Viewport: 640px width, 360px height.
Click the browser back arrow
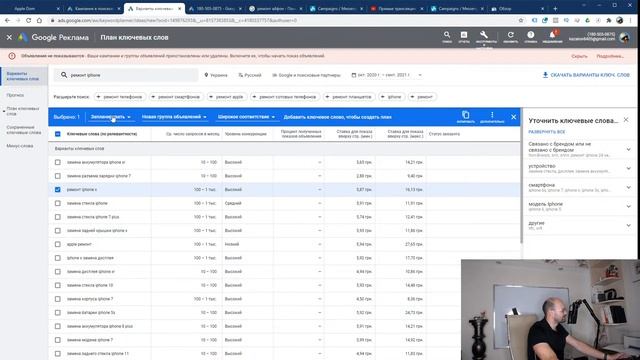[7, 20]
